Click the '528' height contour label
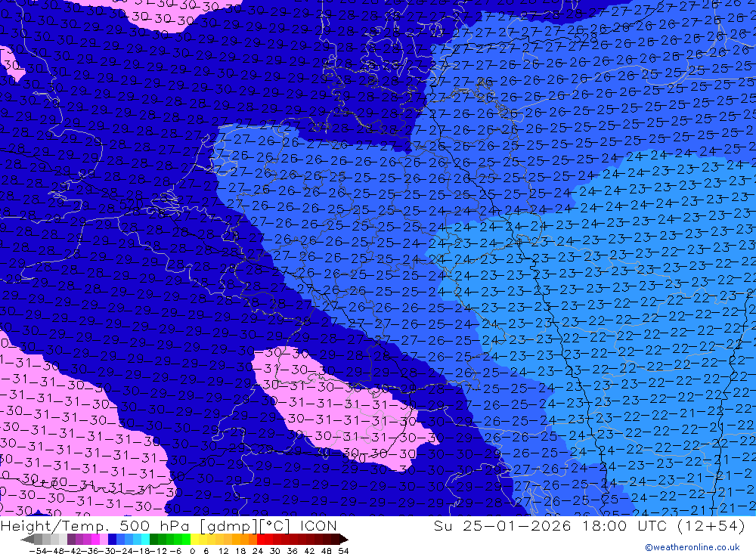Screen dimensions: 756x554 click(x=586, y=38)
